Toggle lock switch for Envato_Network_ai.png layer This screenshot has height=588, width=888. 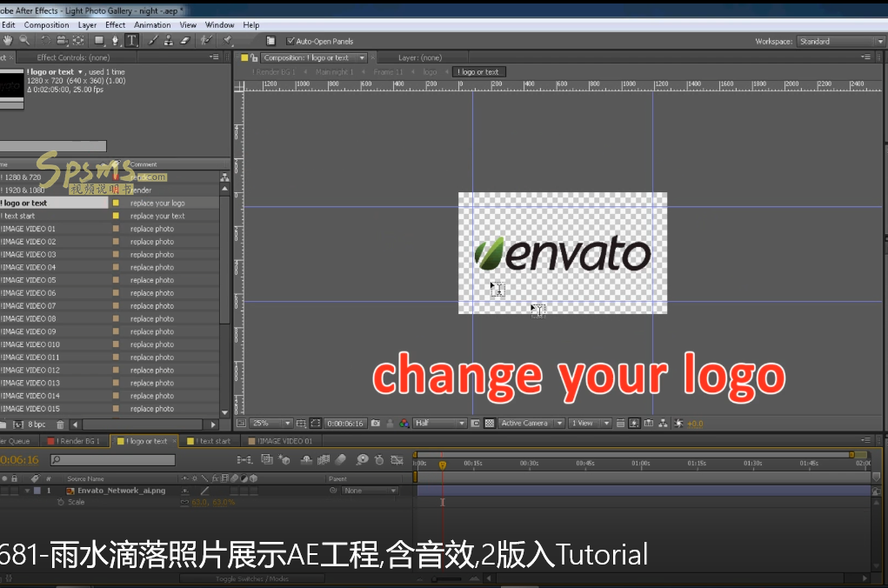coord(15,491)
